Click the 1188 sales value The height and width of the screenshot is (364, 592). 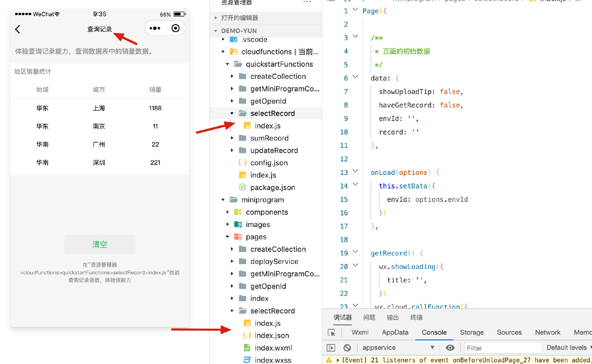[155, 108]
